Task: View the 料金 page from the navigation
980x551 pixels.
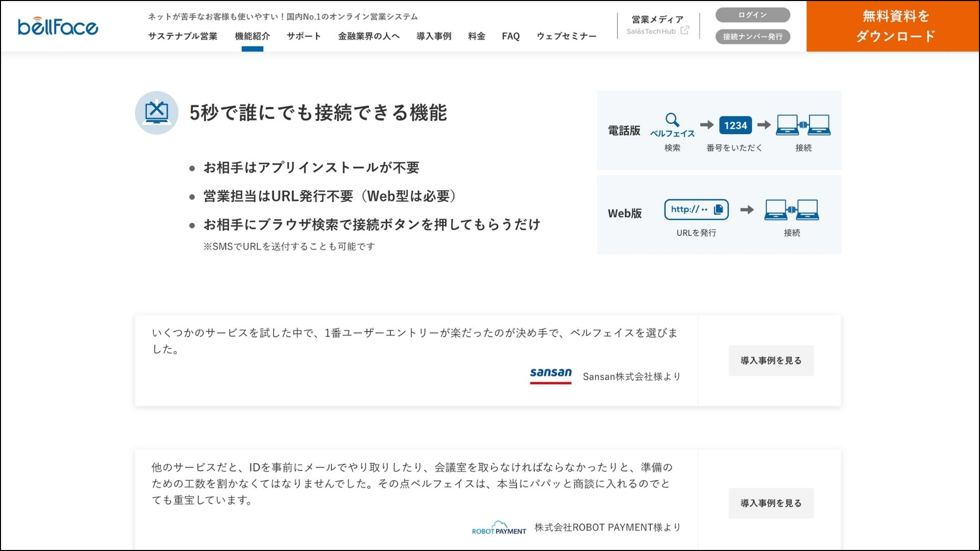Action: 476,36
